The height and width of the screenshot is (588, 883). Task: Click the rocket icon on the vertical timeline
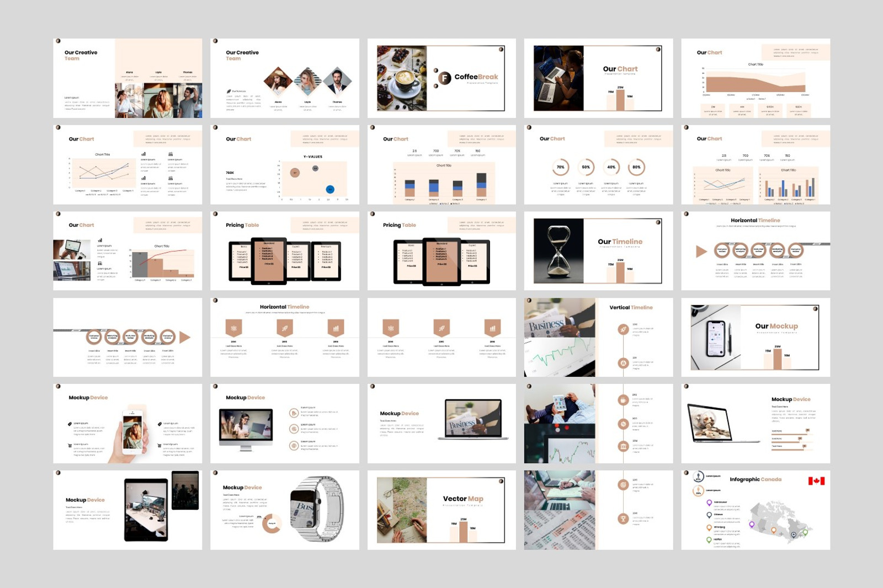coord(623,329)
